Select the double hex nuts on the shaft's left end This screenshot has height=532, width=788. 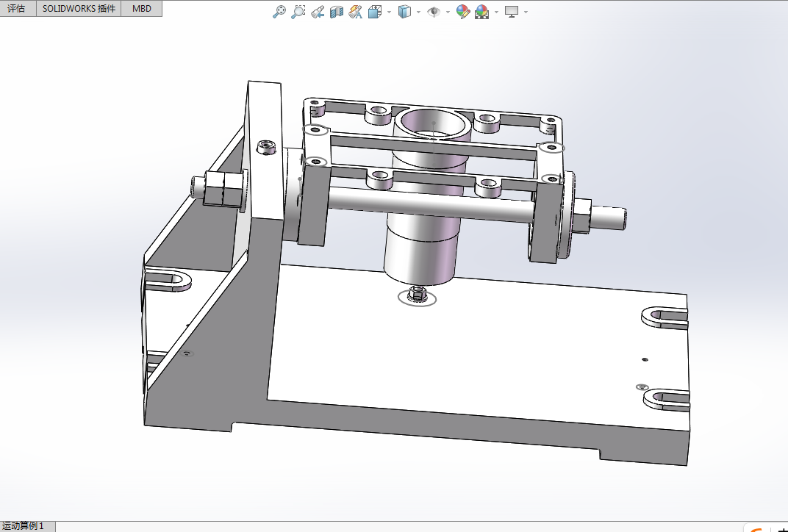(x=223, y=188)
